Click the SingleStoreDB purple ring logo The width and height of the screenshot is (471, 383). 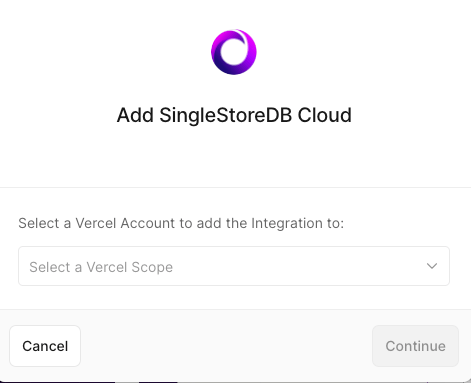tap(234, 52)
